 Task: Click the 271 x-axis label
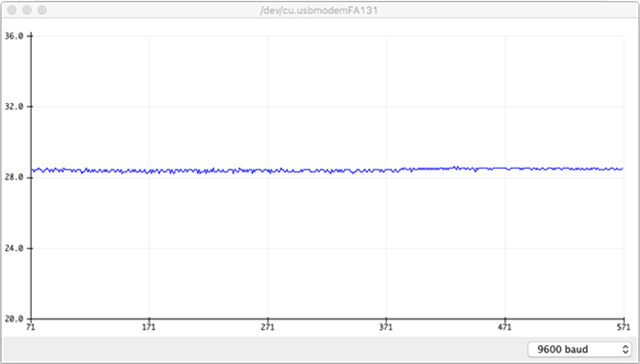[x=268, y=327]
